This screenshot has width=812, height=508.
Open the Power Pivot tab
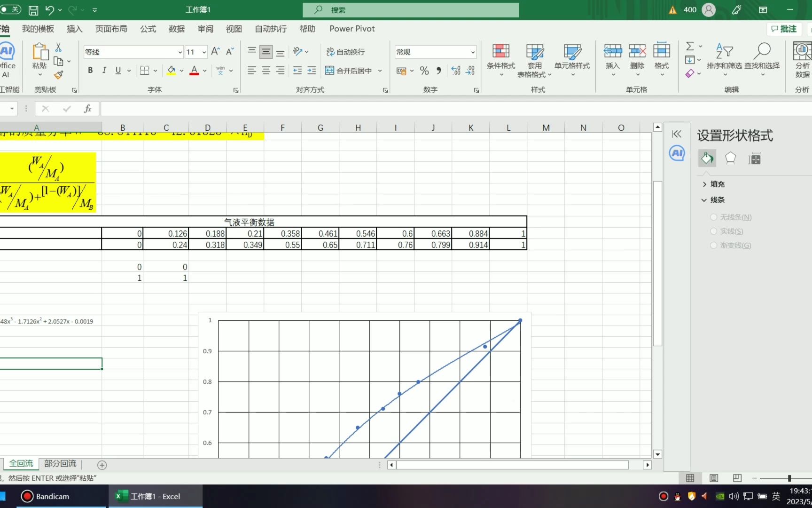coord(352,29)
